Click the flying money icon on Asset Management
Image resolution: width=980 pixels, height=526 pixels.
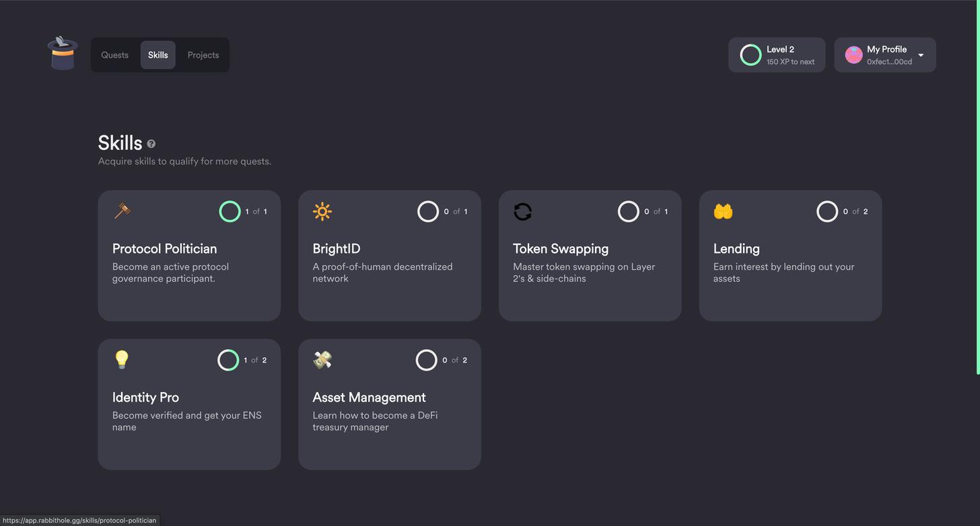(322, 360)
